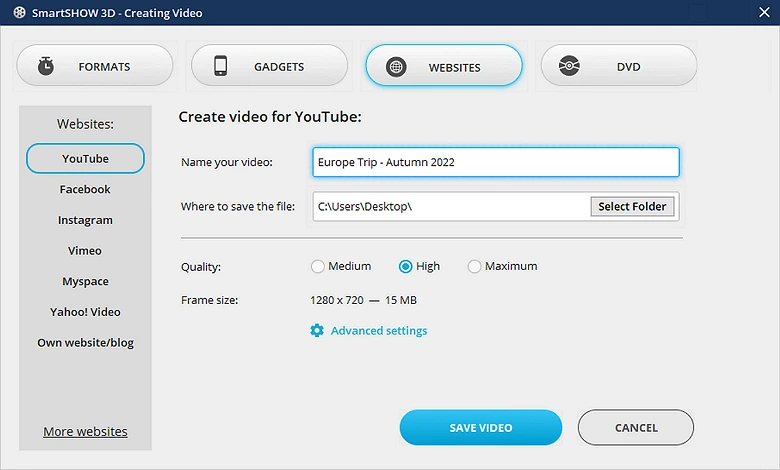Click the 'Create video for YouTube:' heading

click(x=270, y=117)
